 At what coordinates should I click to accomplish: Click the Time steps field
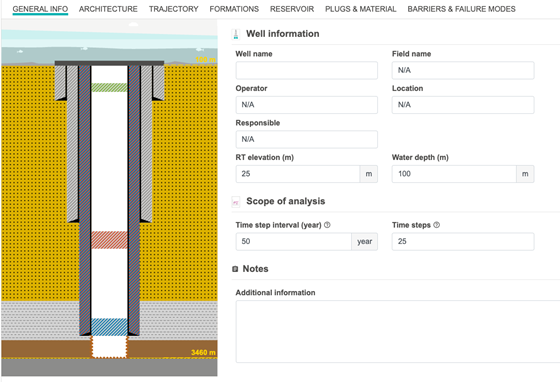click(x=463, y=241)
